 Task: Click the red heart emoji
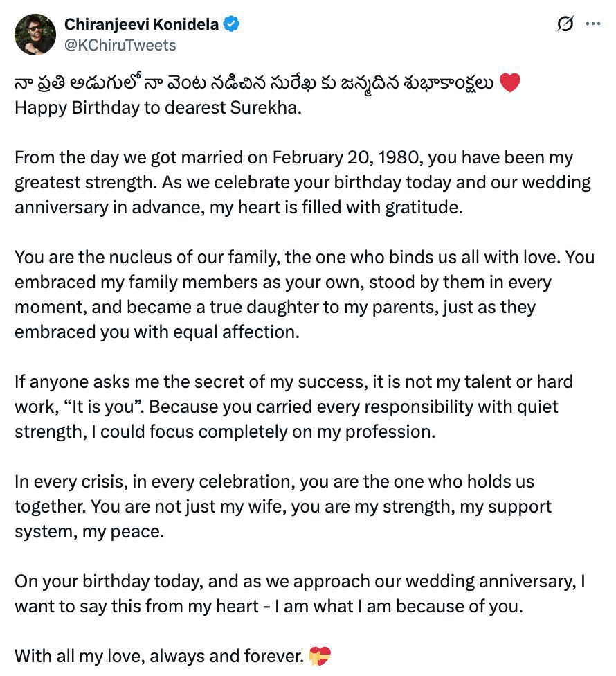509,84
